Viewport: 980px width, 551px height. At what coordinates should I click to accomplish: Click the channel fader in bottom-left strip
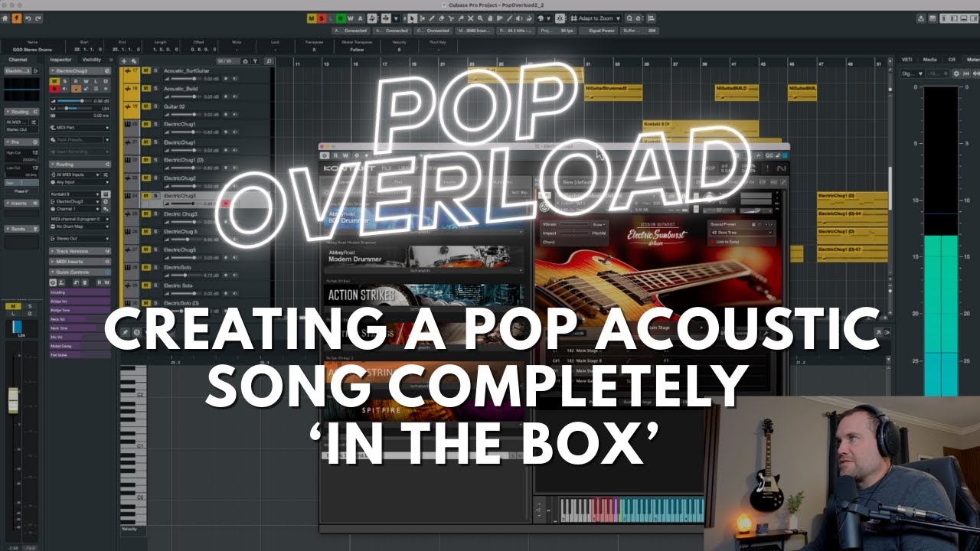click(x=13, y=402)
